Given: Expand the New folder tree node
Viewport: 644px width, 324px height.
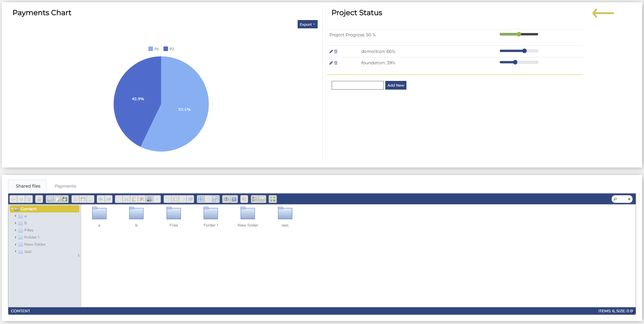Looking at the screenshot, I should (15, 245).
